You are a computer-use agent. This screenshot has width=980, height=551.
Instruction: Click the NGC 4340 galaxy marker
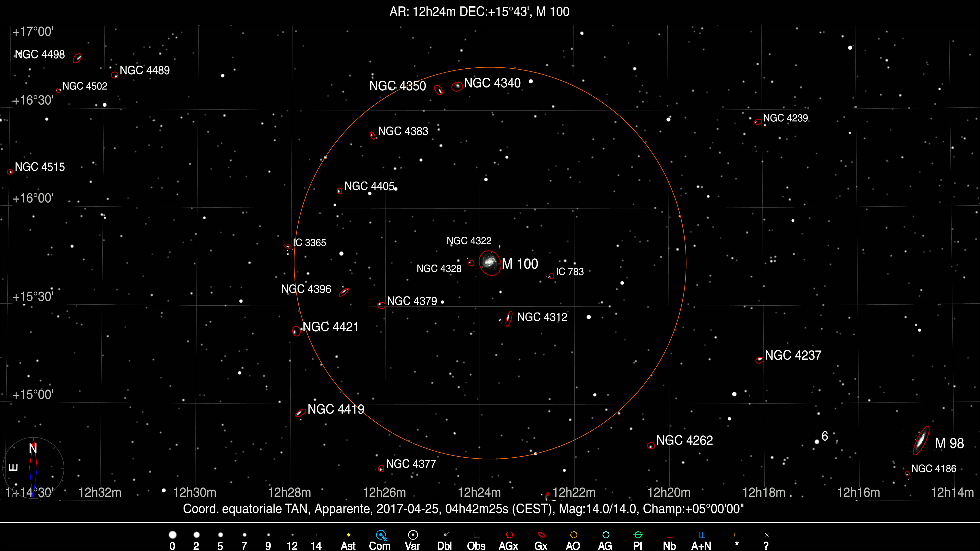click(x=457, y=87)
